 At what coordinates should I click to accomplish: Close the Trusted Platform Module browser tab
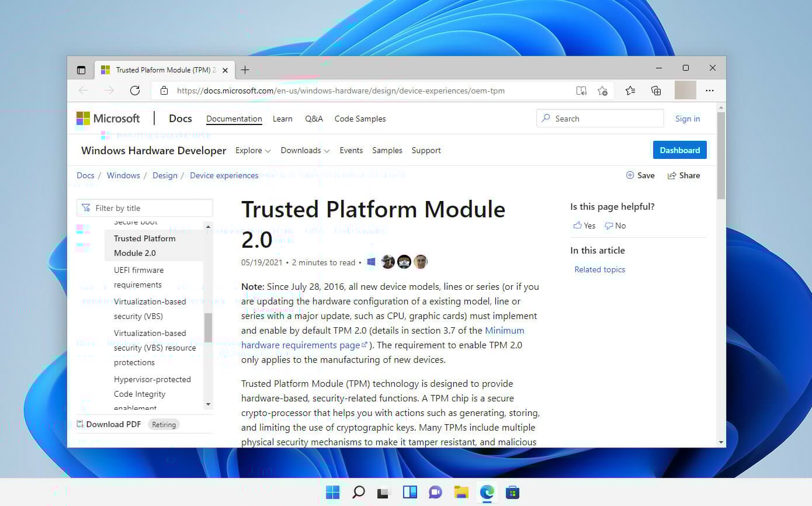[225, 70]
